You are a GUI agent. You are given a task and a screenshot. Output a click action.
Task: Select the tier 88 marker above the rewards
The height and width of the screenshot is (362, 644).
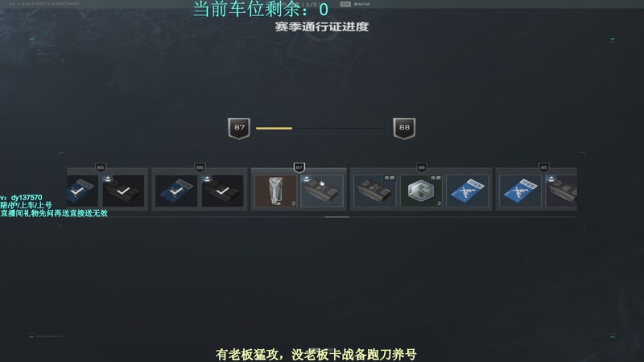[421, 167]
